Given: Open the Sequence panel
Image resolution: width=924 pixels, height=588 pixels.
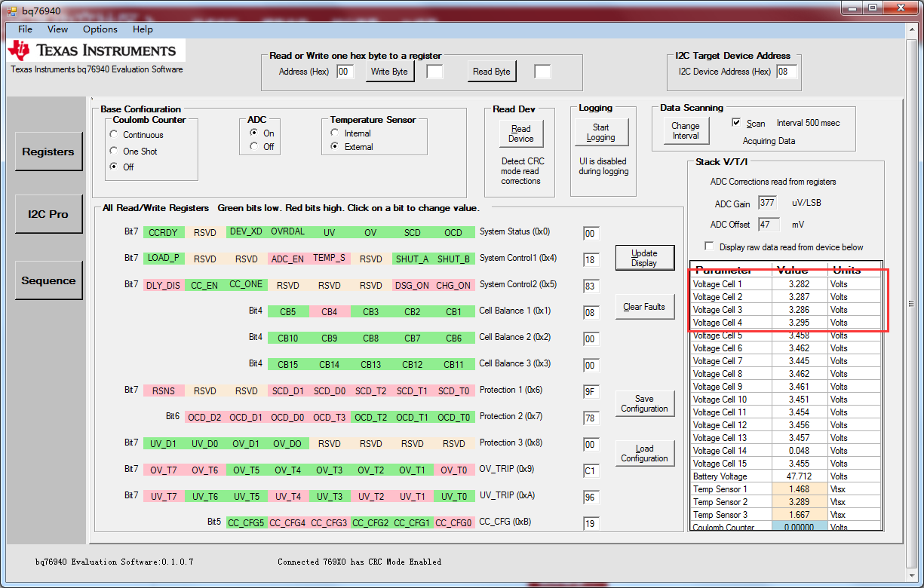Looking at the screenshot, I should click(48, 280).
